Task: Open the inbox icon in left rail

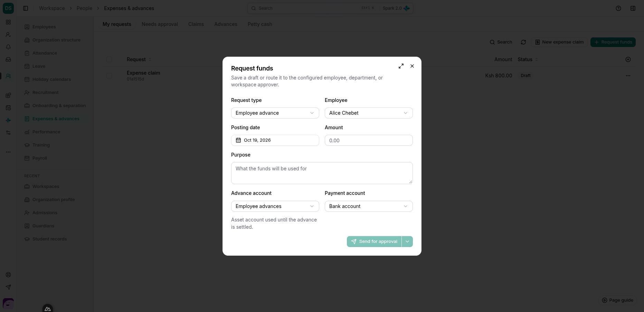Action: point(8,59)
